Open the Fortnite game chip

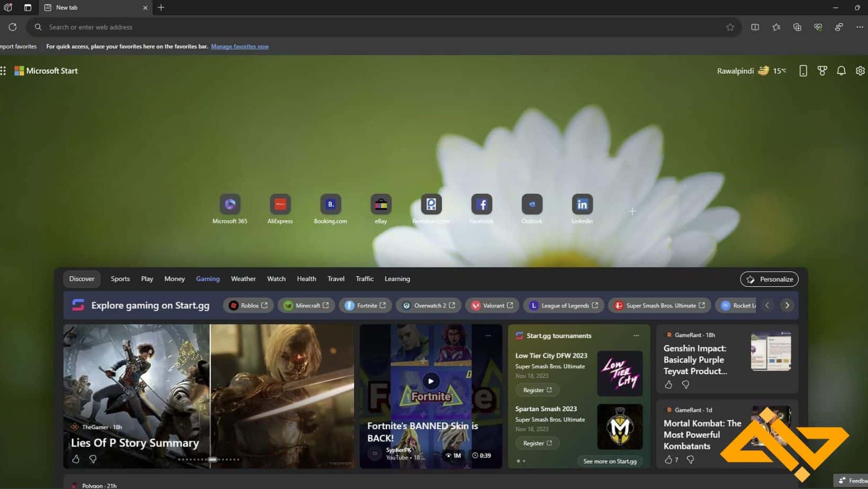click(x=365, y=305)
